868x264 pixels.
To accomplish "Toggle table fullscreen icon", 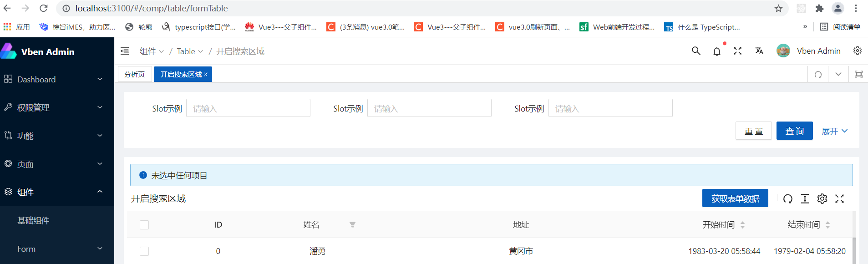I will click(840, 198).
